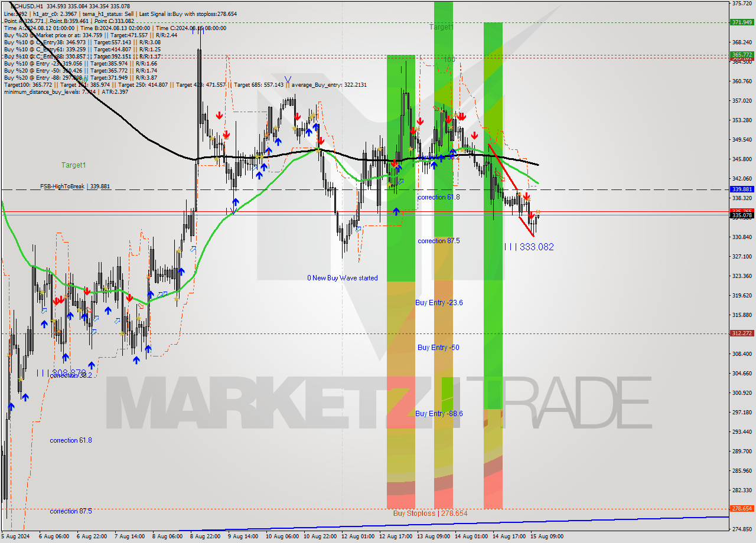756x543 pixels.
Task: Select the '15 Aug 09:00' time label
Action: tap(548, 537)
